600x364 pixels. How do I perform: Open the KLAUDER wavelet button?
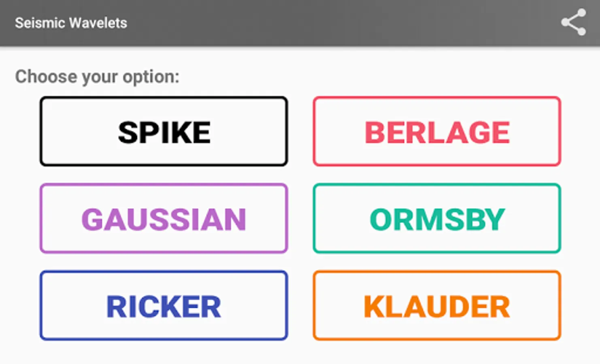pos(437,305)
